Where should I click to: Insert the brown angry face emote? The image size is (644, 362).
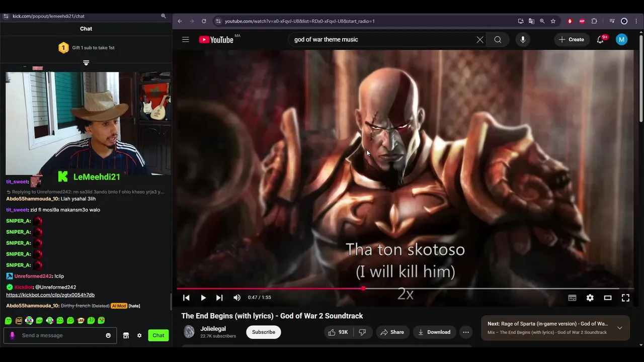19,321
